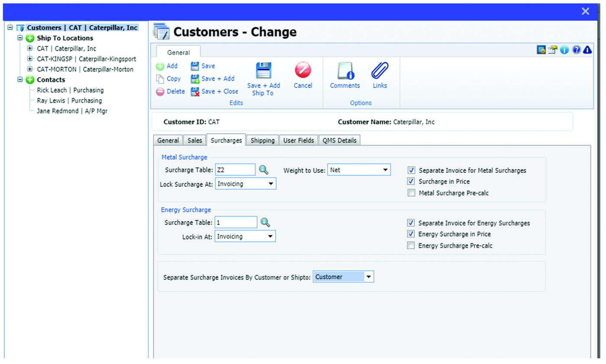Collapse the Customers root tree node
Viewport: 606px width, 364px height.
click(10, 28)
